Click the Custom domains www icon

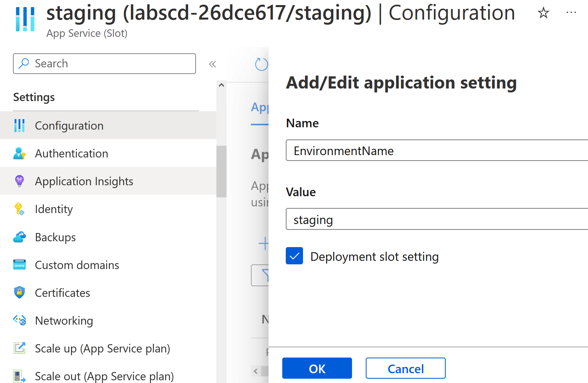click(x=19, y=265)
